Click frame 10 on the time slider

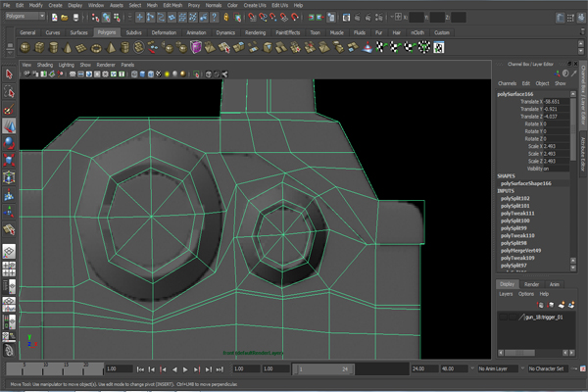45,369
